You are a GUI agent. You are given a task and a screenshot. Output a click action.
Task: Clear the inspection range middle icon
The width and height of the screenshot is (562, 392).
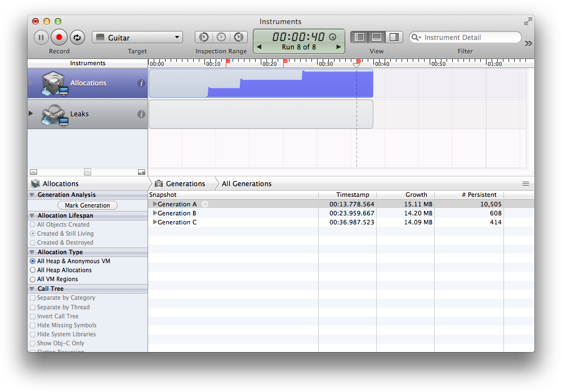pyautogui.click(x=221, y=37)
